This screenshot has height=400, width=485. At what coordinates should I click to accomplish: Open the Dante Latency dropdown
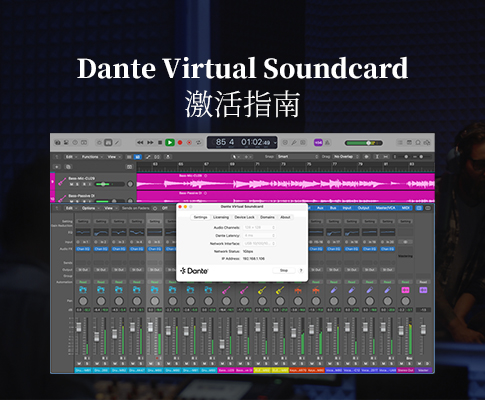pos(259,235)
